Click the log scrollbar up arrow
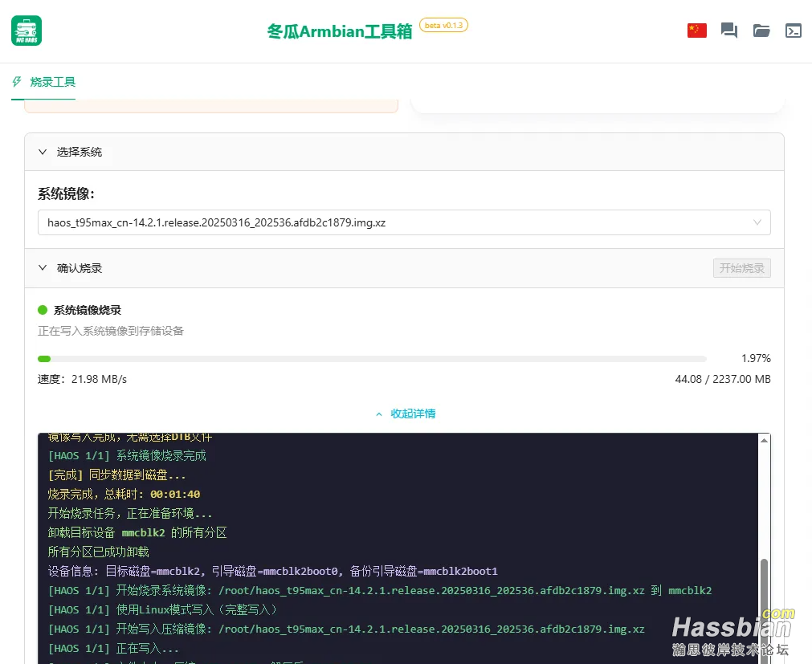Screen dimensions: 812x664 coord(764,440)
